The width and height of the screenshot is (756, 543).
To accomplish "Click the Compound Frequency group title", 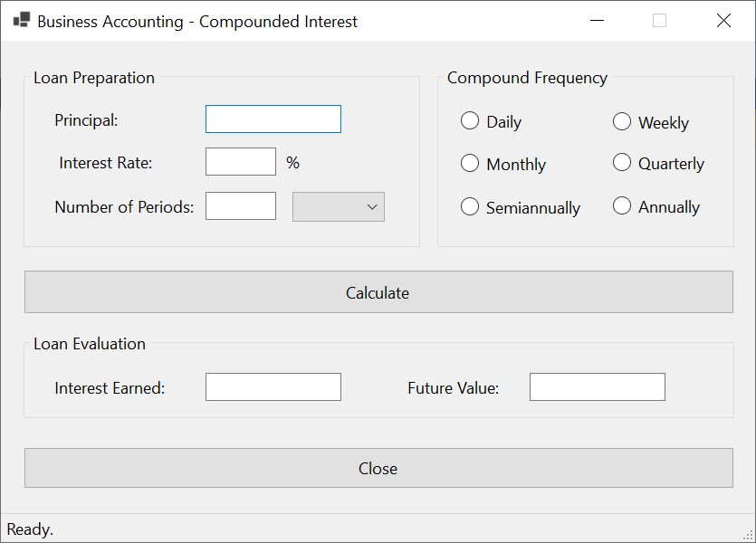I will [528, 78].
